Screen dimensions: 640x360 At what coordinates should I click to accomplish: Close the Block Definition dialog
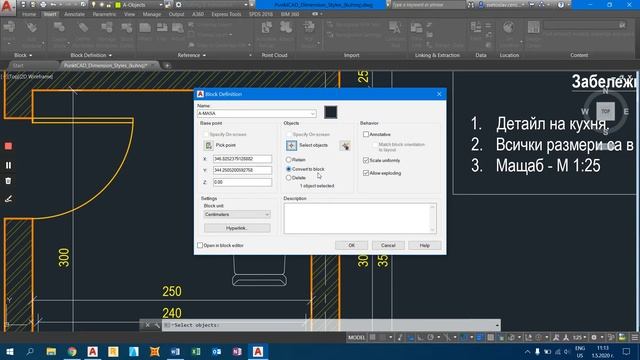tap(439, 94)
